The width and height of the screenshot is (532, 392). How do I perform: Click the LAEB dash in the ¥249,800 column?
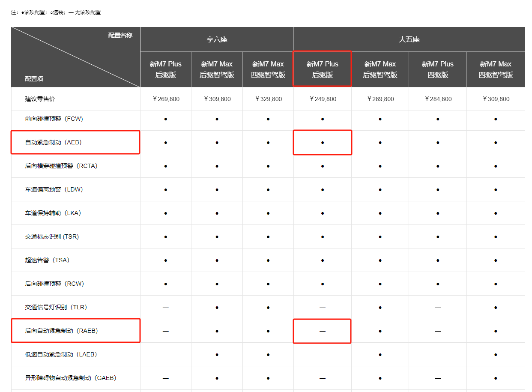point(323,355)
